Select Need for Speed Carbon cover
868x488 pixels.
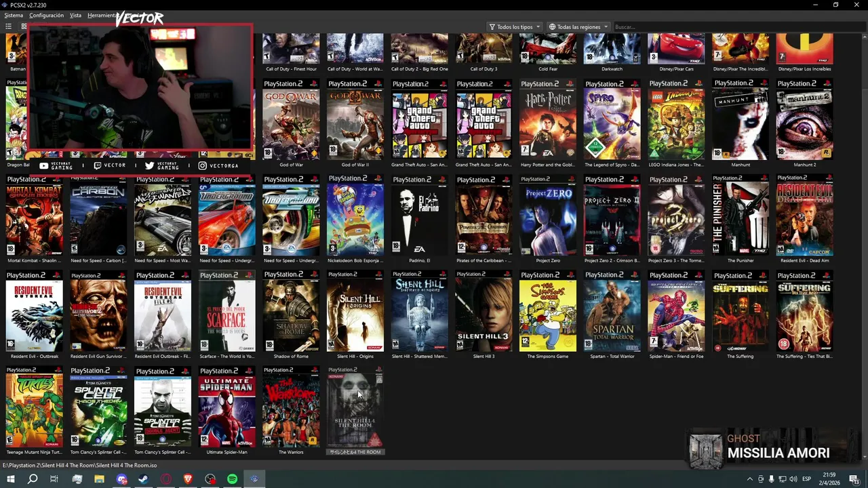(98, 216)
